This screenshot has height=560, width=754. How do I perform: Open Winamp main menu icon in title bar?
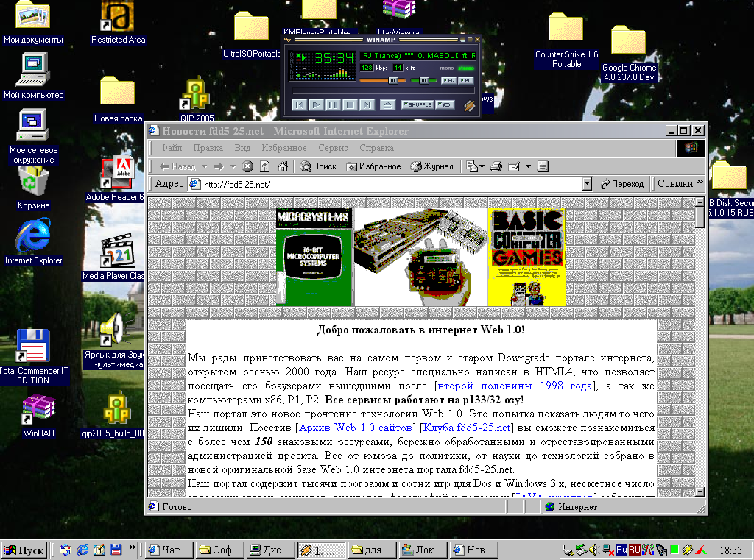(288, 40)
